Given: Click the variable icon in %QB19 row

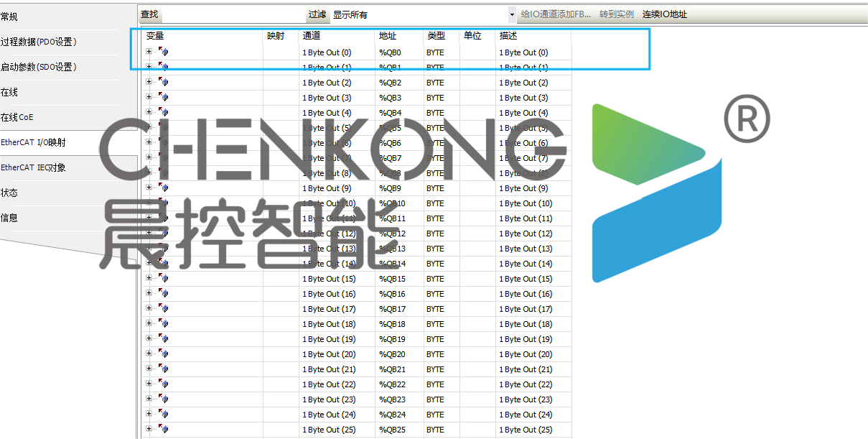Looking at the screenshot, I should tap(163, 338).
